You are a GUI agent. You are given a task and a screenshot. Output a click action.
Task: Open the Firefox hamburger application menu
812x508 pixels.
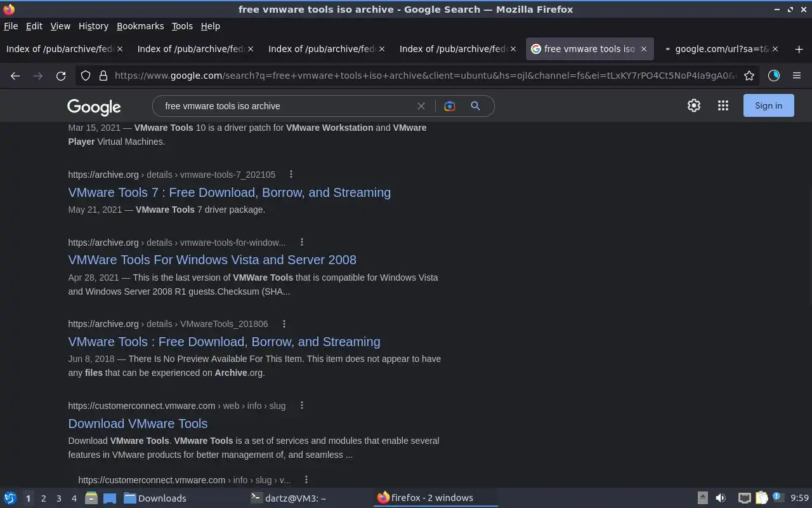coord(797,76)
